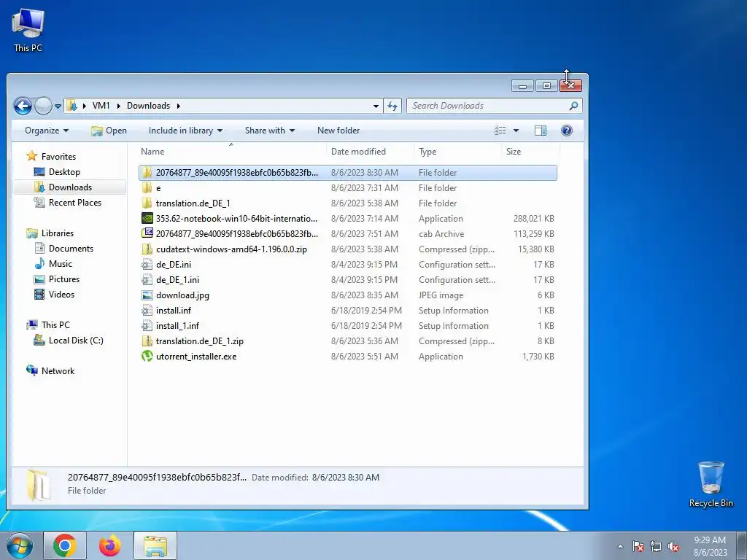Open the Music library
747x560 pixels.
click(53, 263)
